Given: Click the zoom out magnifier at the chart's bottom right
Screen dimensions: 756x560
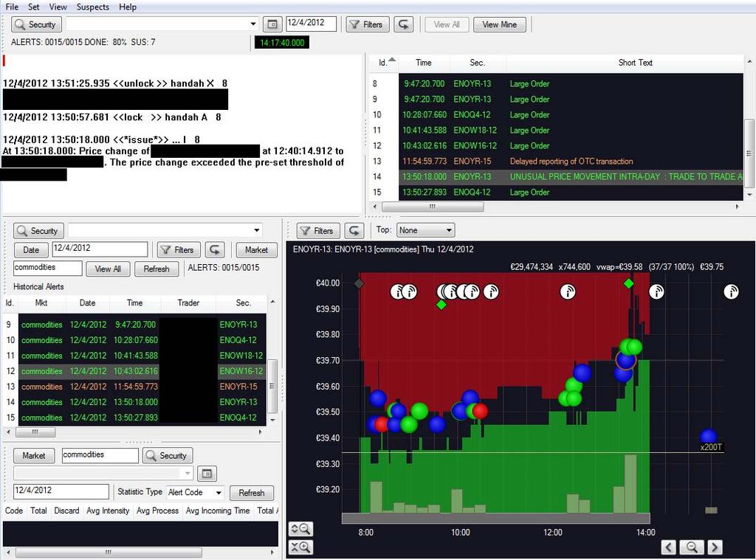Looking at the screenshot, I should (692, 547).
